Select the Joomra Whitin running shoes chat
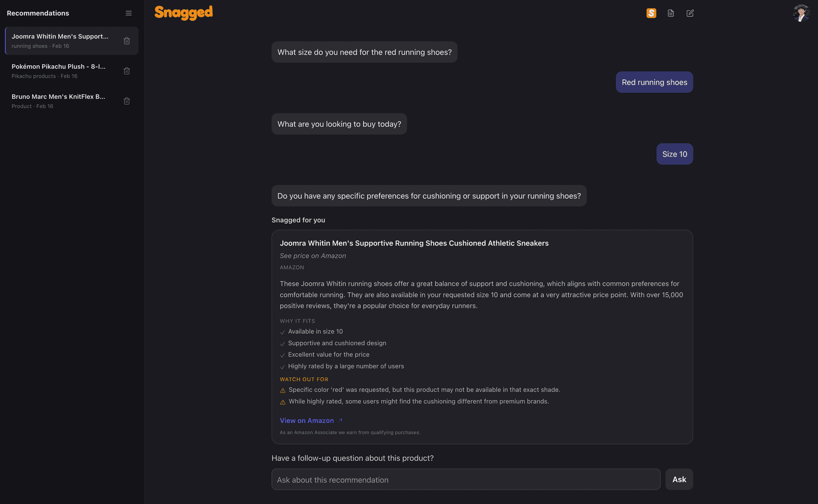This screenshot has height=504, width=818. pos(61,41)
